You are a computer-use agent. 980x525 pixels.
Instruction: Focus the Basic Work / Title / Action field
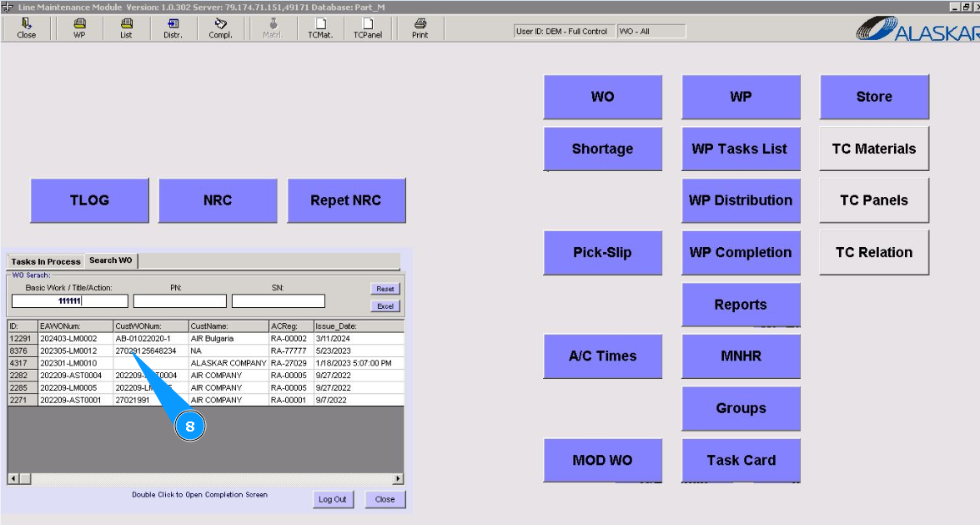pyautogui.click(x=69, y=301)
